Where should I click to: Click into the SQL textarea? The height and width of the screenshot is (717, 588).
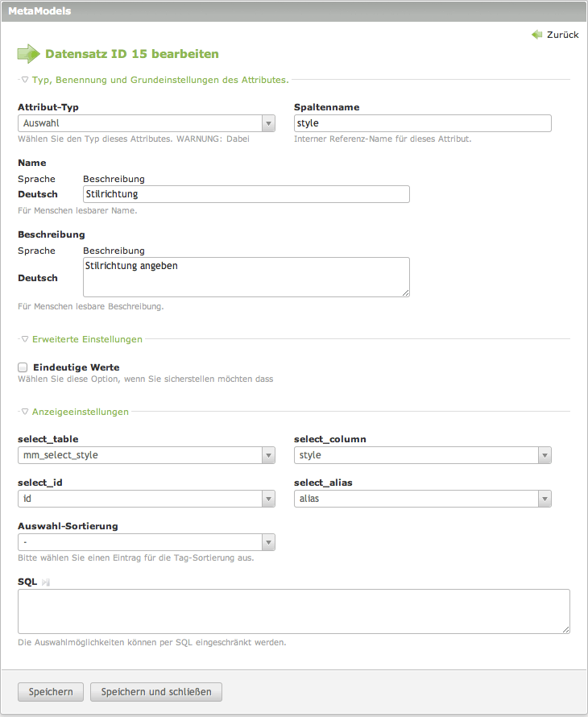[294, 611]
